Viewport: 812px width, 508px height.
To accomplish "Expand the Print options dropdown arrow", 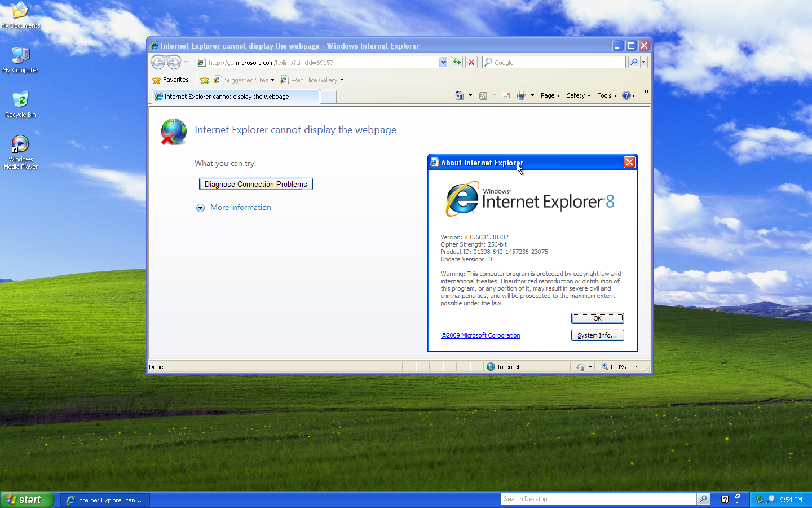I will (532, 95).
